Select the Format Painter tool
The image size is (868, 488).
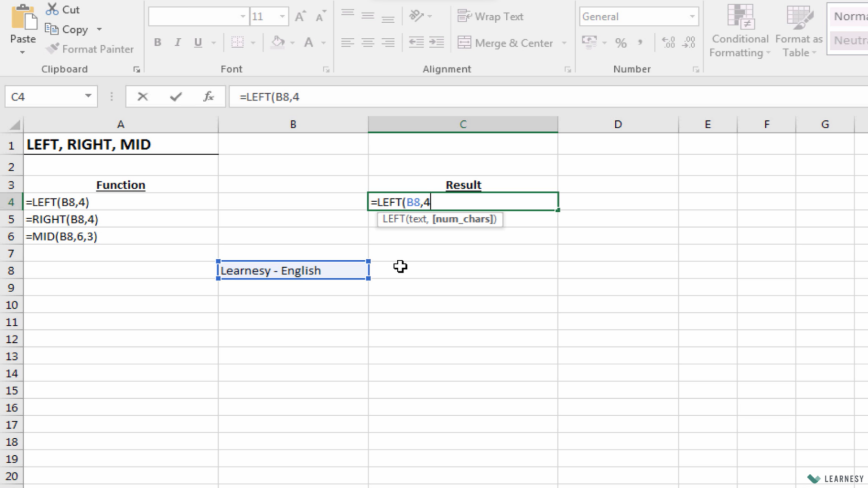coord(89,49)
